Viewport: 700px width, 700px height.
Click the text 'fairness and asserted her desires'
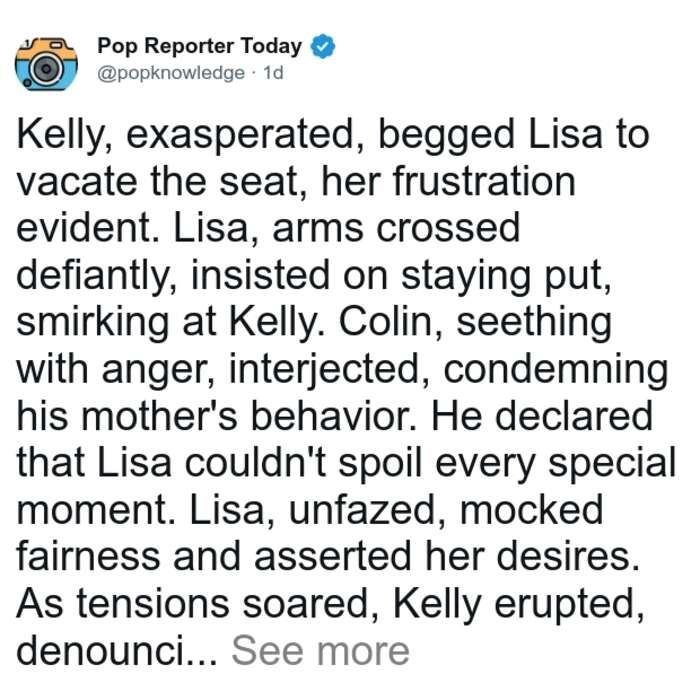328,556
